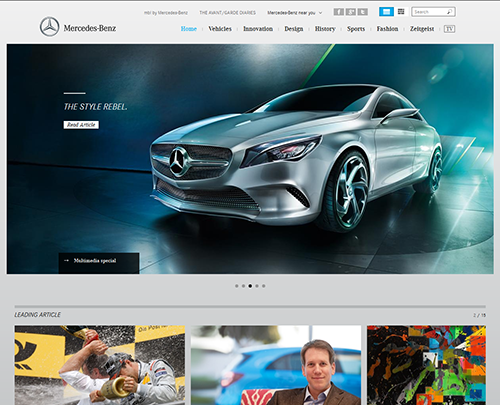Open the Facebook social icon
The height and width of the screenshot is (405, 500).
[x=338, y=12]
